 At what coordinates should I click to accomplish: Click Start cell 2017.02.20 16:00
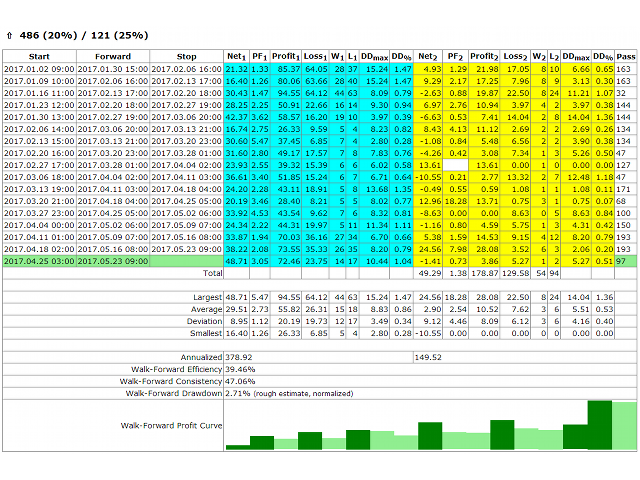click(x=39, y=153)
